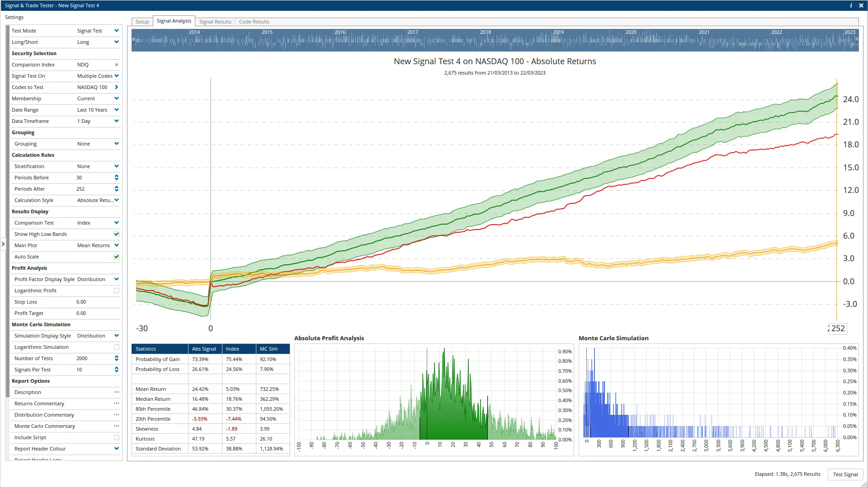Toggle Auto Scale checkbox
The image size is (868, 488).
tap(117, 257)
